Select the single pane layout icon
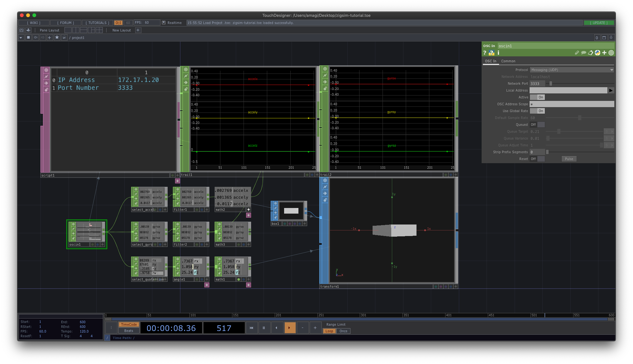633x364 pixels. pos(68,30)
